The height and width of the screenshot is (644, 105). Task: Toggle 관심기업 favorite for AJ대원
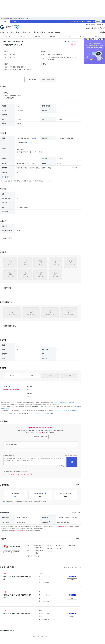point(7,552)
